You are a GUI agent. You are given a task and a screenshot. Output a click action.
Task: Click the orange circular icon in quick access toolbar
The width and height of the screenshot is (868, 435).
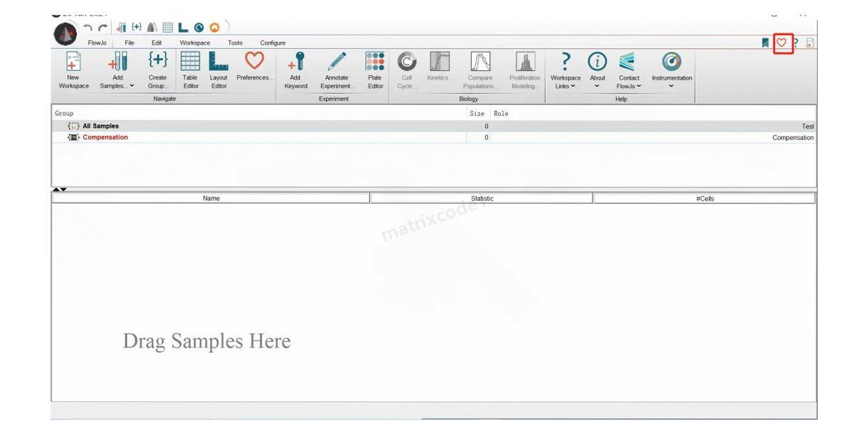[x=214, y=29]
